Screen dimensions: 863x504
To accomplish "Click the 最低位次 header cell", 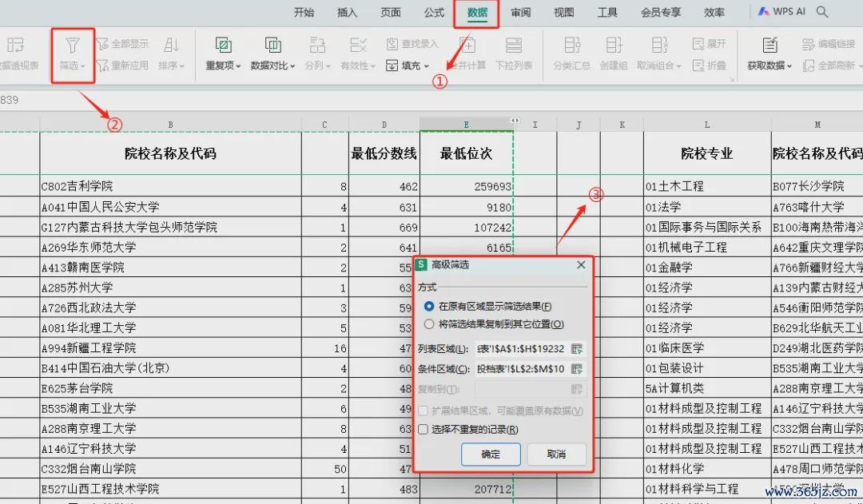I will click(467, 153).
